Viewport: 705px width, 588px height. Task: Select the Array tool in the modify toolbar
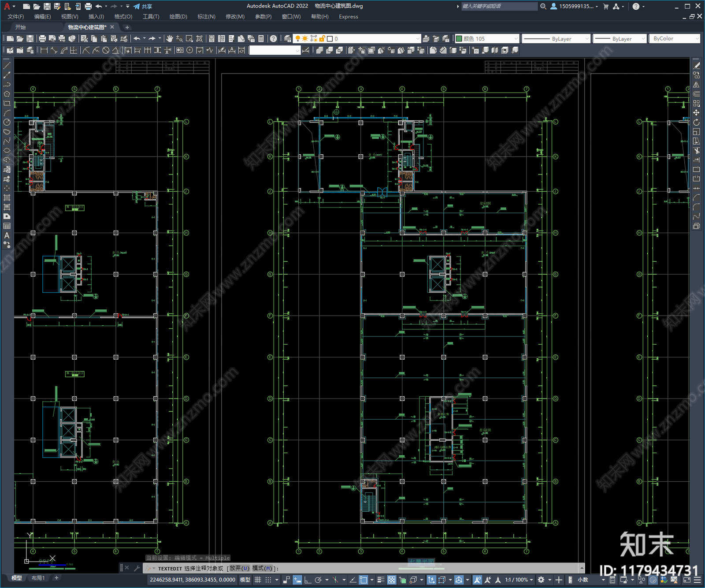click(697, 103)
